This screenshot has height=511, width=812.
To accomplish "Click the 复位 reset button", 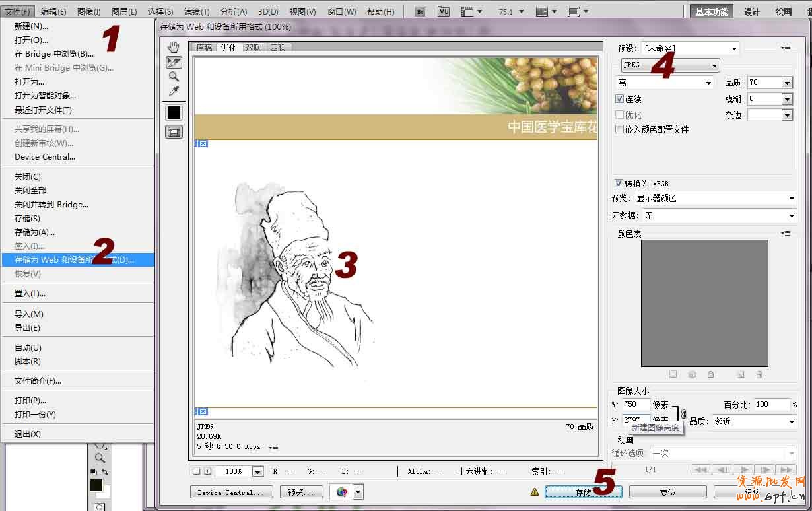I will point(667,493).
